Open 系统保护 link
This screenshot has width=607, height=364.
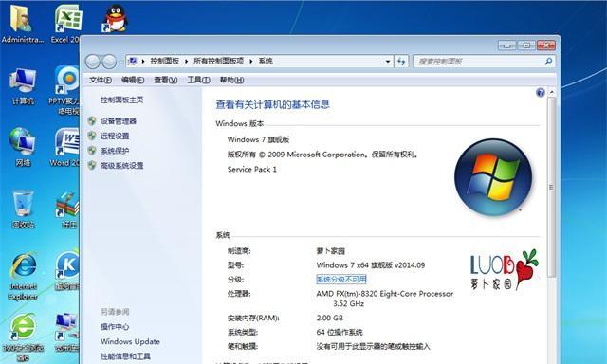pos(115,151)
